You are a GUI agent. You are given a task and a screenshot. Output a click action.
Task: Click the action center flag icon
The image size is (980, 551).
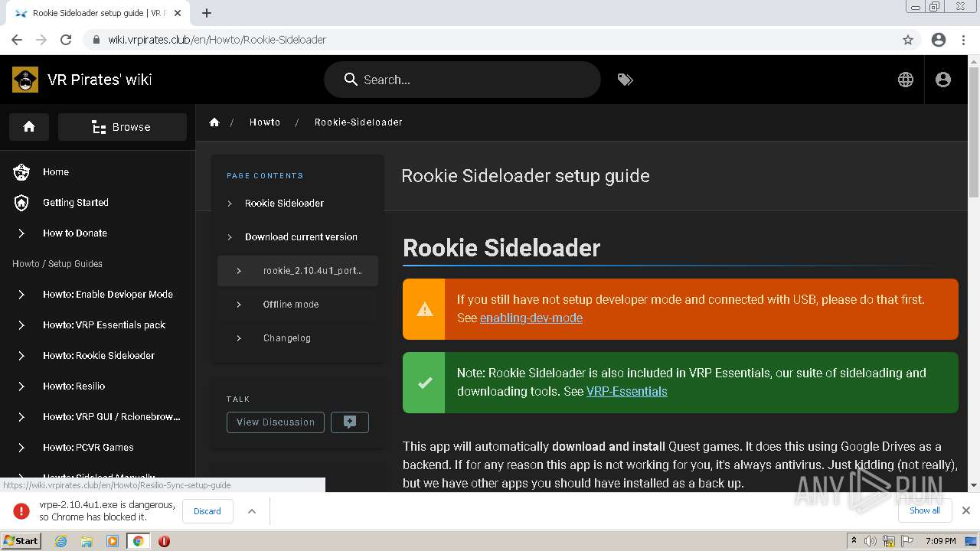click(906, 541)
